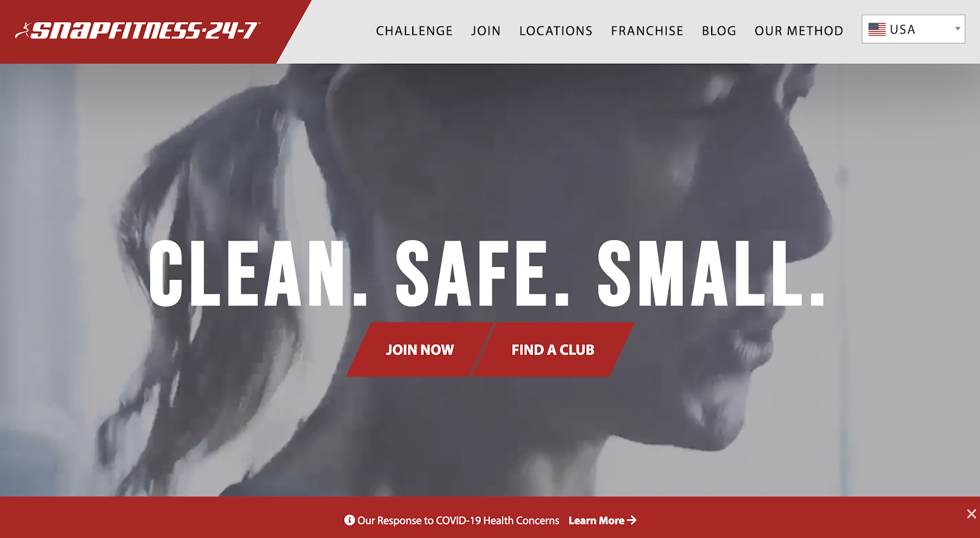Open the Locations page
Viewport: 980px width, 538px height.
point(556,31)
